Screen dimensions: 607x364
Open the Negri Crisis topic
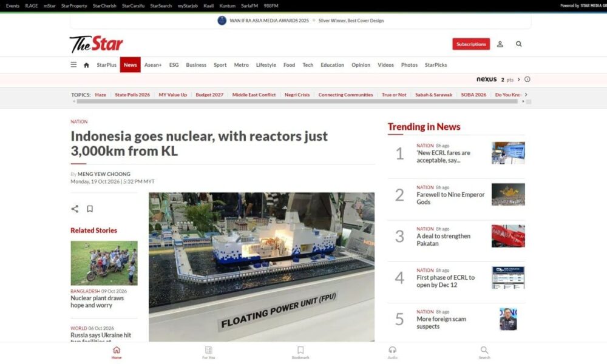coord(297,95)
